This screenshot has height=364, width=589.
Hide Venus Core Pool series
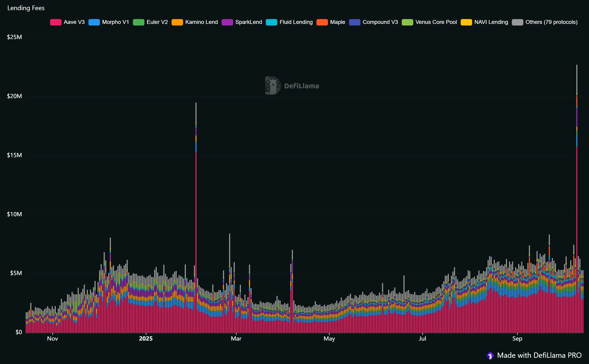tap(436, 22)
